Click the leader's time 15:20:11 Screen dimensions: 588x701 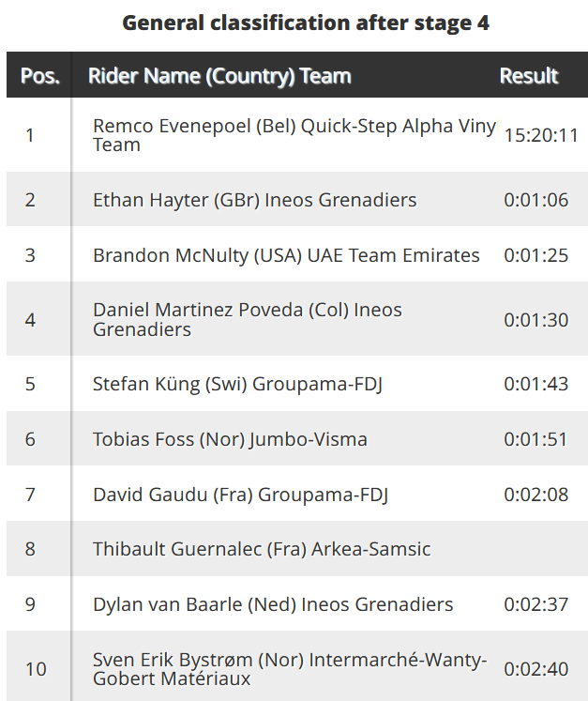pos(541,135)
